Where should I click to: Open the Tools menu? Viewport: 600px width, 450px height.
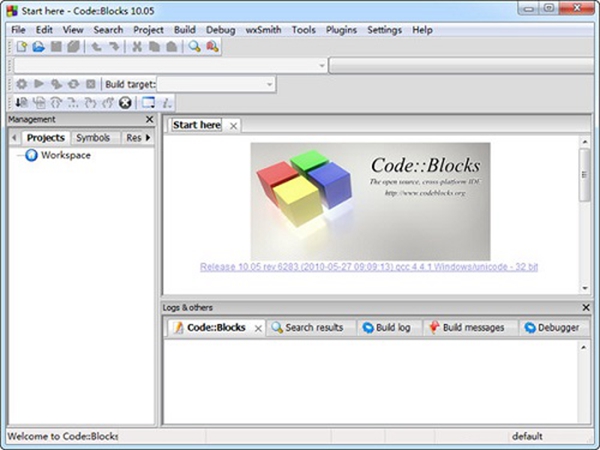[x=303, y=30]
